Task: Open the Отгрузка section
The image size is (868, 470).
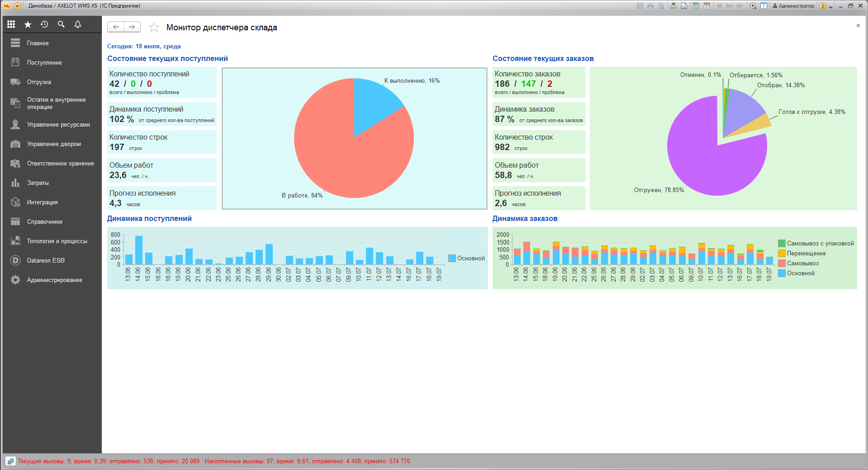Action: coord(39,82)
